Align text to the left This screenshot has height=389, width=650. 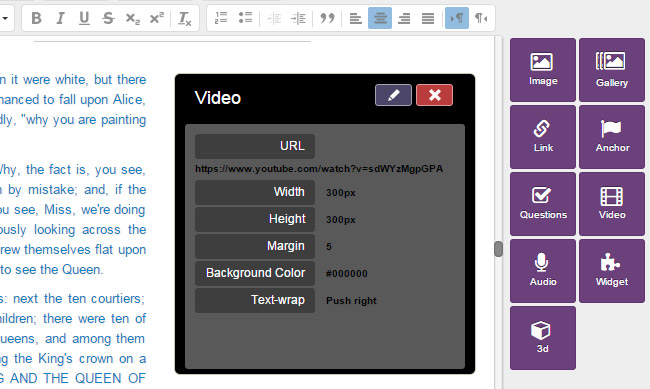click(x=356, y=18)
